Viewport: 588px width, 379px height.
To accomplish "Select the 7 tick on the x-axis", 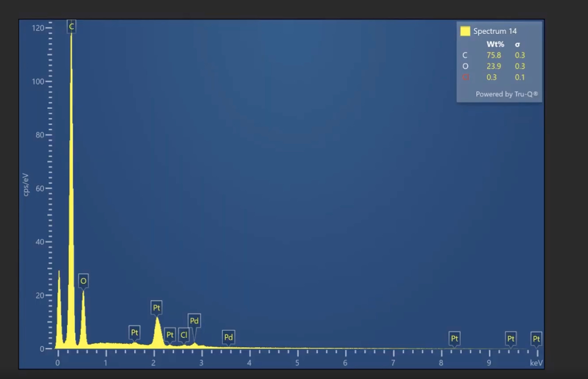I will pos(393,363).
